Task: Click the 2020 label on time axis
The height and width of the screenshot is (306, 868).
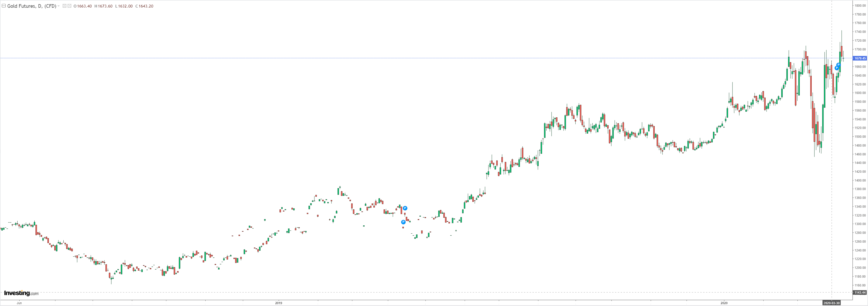Action: pyautogui.click(x=724, y=303)
